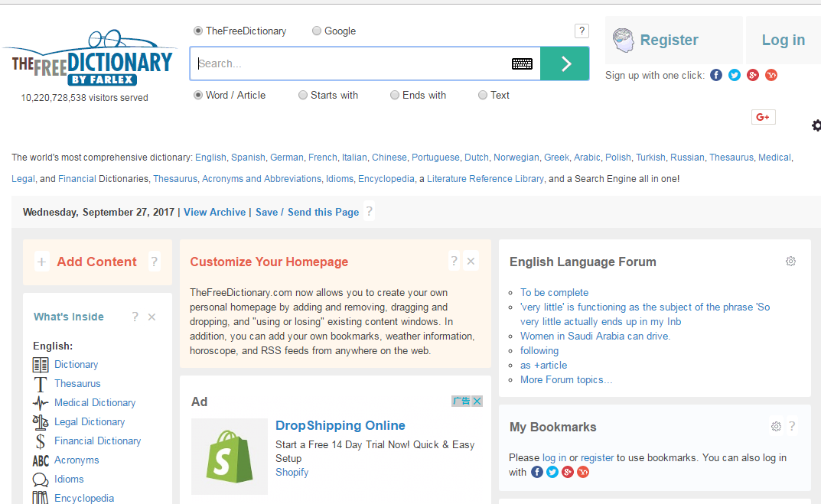821x504 pixels.
Task: Open the page settings gear at right edge
Action: 816,125
